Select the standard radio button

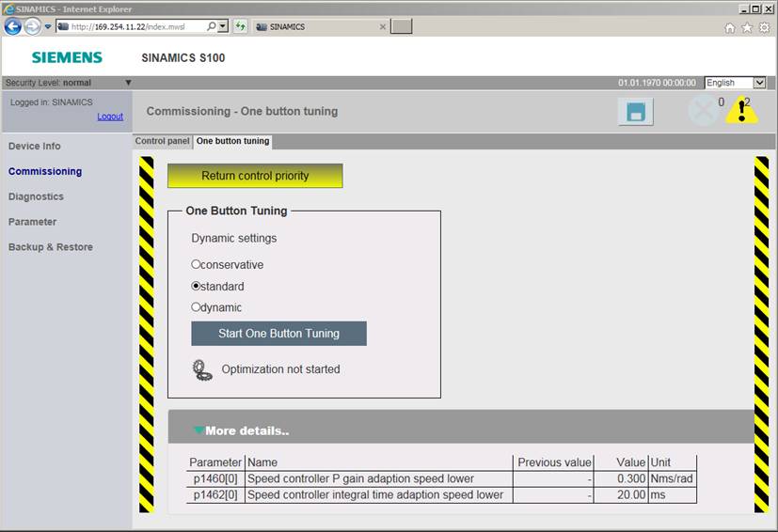tap(196, 286)
